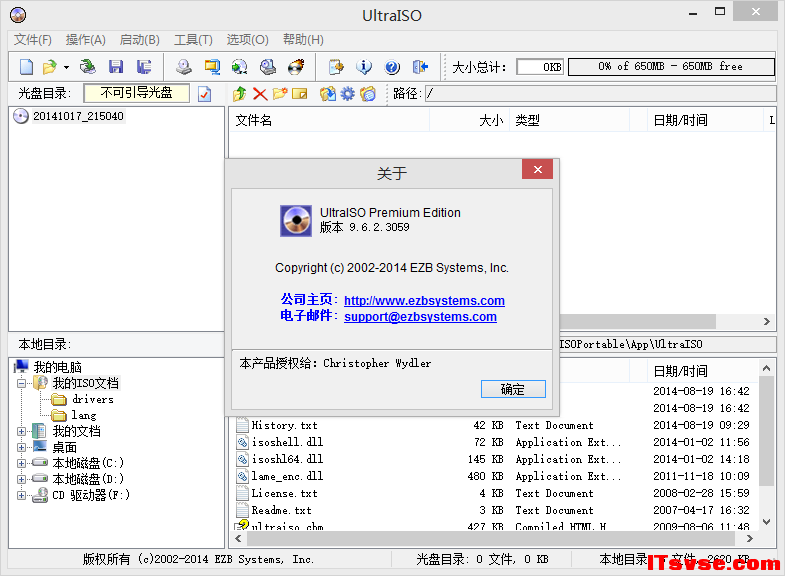This screenshot has height=576, width=785.
Task: Open the 文件(F) menu
Action: 33,40
